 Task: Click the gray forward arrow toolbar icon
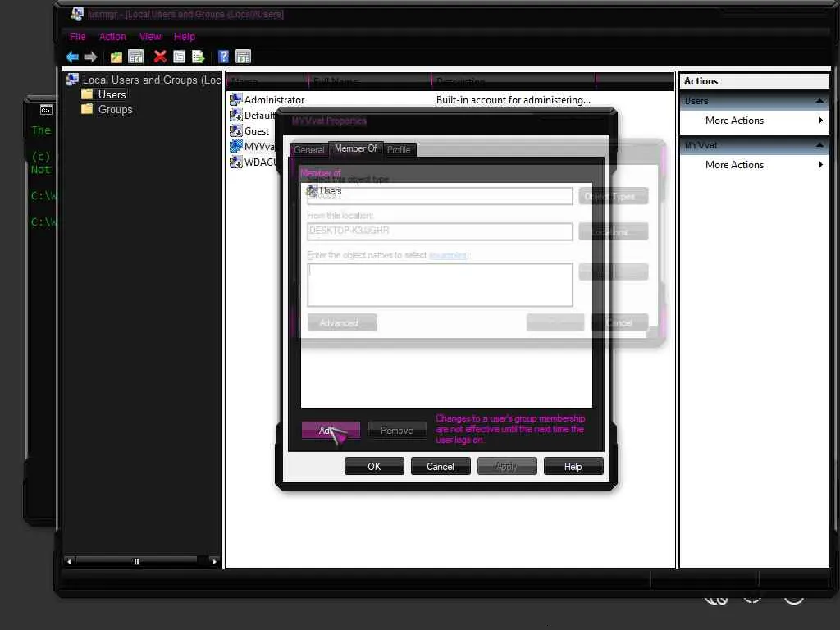(91, 57)
